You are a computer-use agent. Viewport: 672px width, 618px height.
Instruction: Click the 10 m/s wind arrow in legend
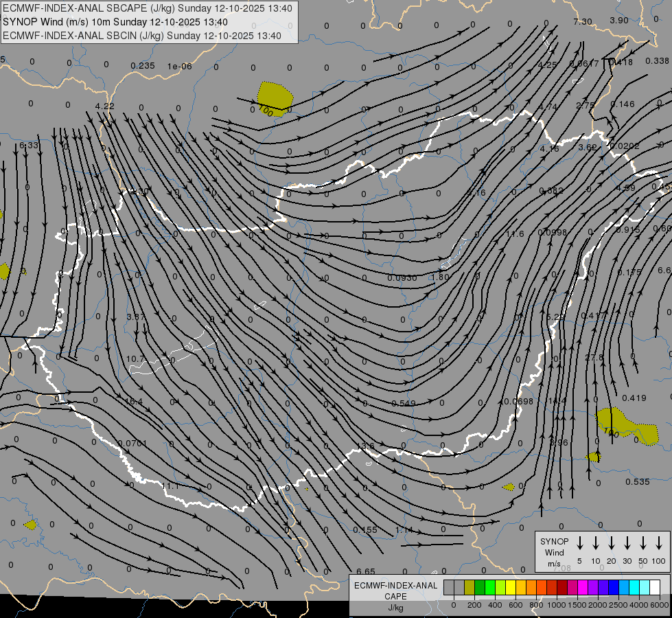pyautogui.click(x=596, y=543)
